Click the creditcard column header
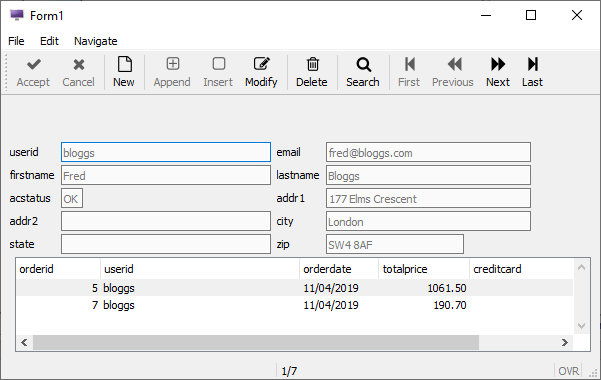This screenshot has height=380, width=601. coord(521,269)
